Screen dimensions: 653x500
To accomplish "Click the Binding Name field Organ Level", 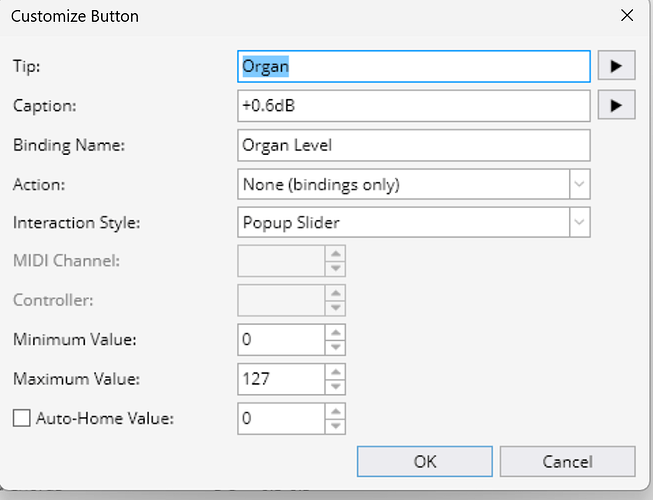I will pos(413,145).
